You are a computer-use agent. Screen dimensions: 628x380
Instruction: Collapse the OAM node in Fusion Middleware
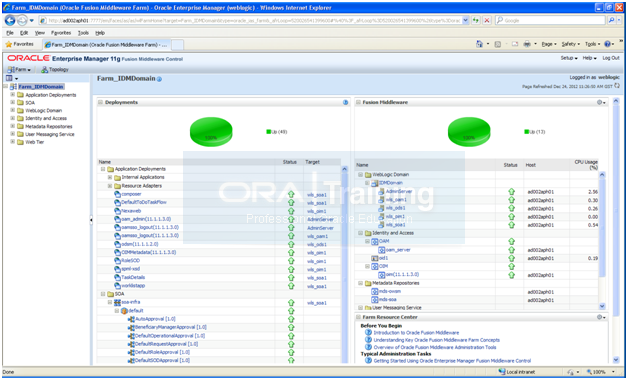pyautogui.click(x=367, y=241)
